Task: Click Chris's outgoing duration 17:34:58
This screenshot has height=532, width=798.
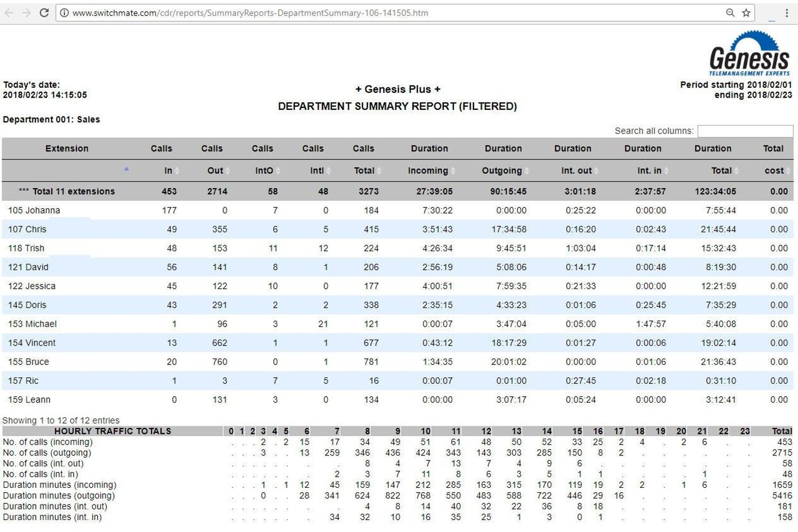Action: tap(509, 229)
